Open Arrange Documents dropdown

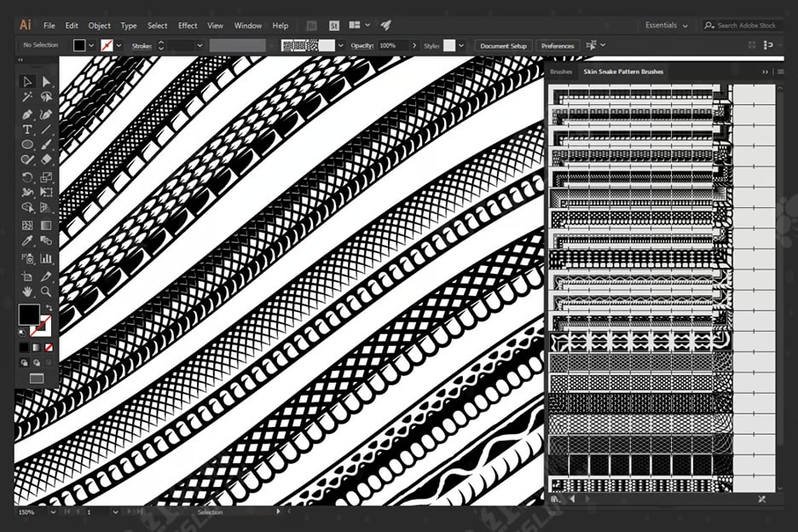(x=359, y=25)
